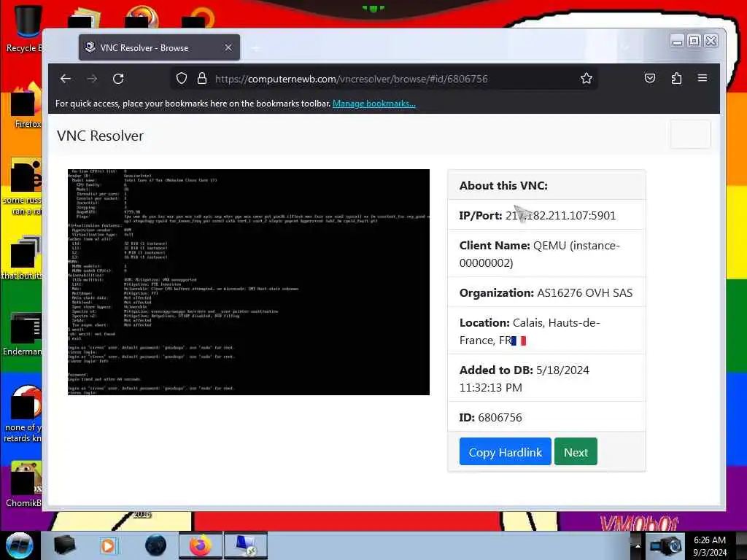The width and height of the screenshot is (747, 560).
Task: Toggle the navbar menu button
Action: (690, 134)
